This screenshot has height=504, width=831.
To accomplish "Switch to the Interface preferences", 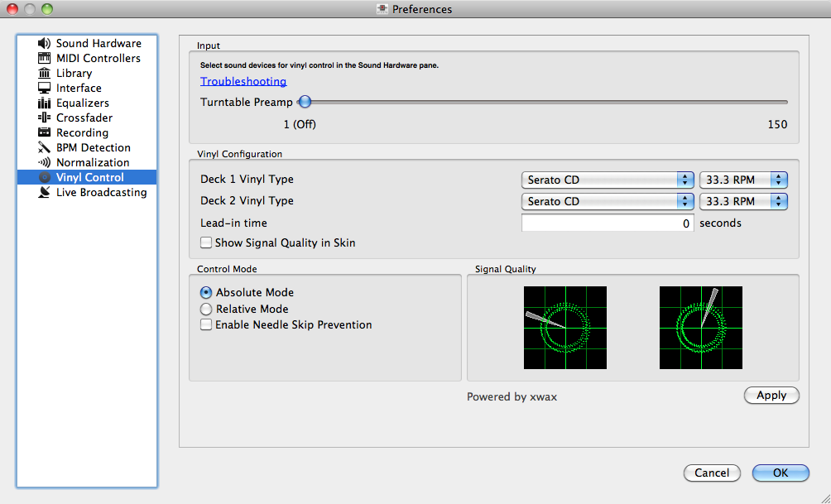I will click(x=87, y=88).
